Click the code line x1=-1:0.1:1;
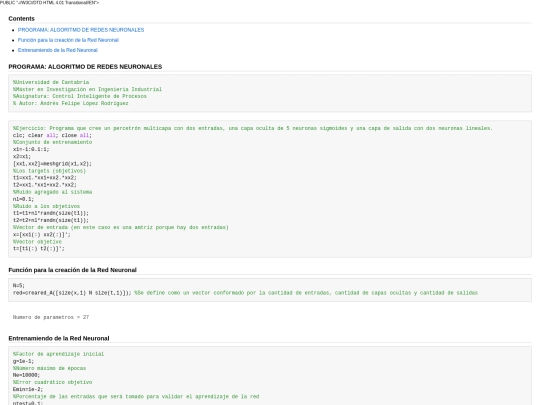 (31, 149)
